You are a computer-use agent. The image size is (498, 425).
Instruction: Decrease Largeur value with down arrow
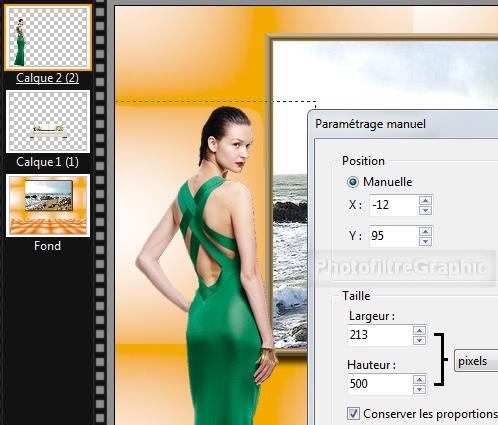pyautogui.click(x=419, y=340)
